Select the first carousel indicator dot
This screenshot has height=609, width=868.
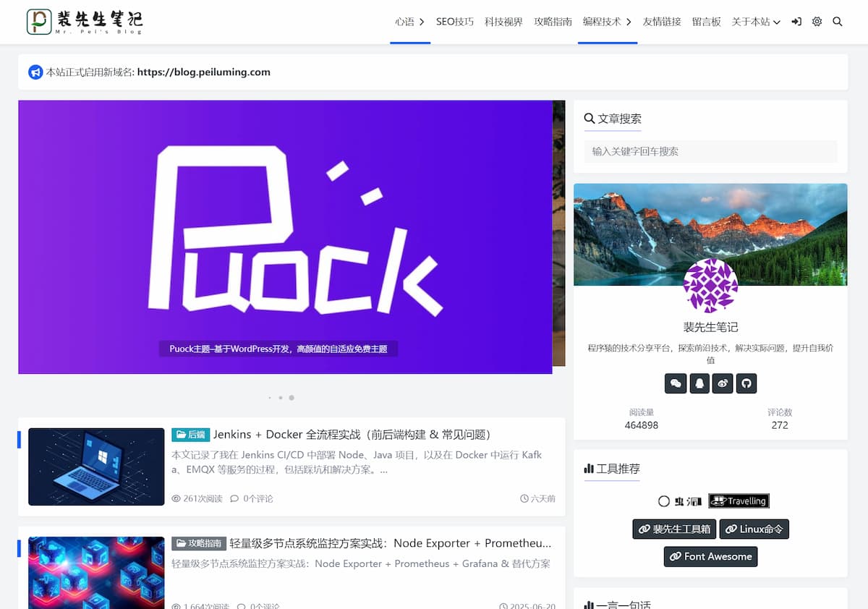tap(270, 398)
